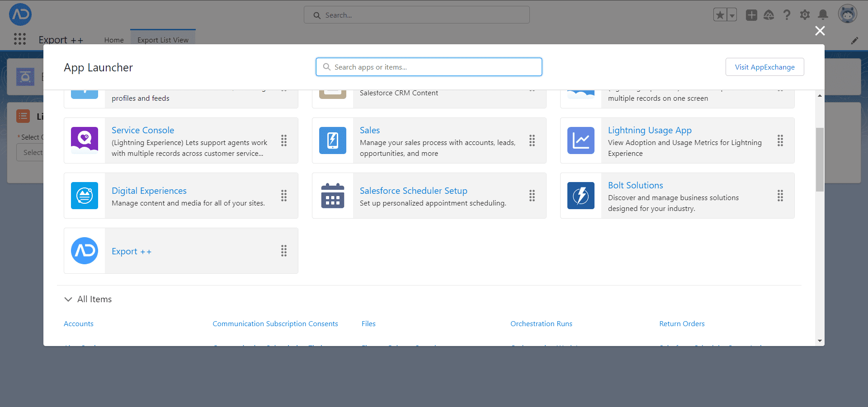Click the Sales card drag handle

coord(532,140)
